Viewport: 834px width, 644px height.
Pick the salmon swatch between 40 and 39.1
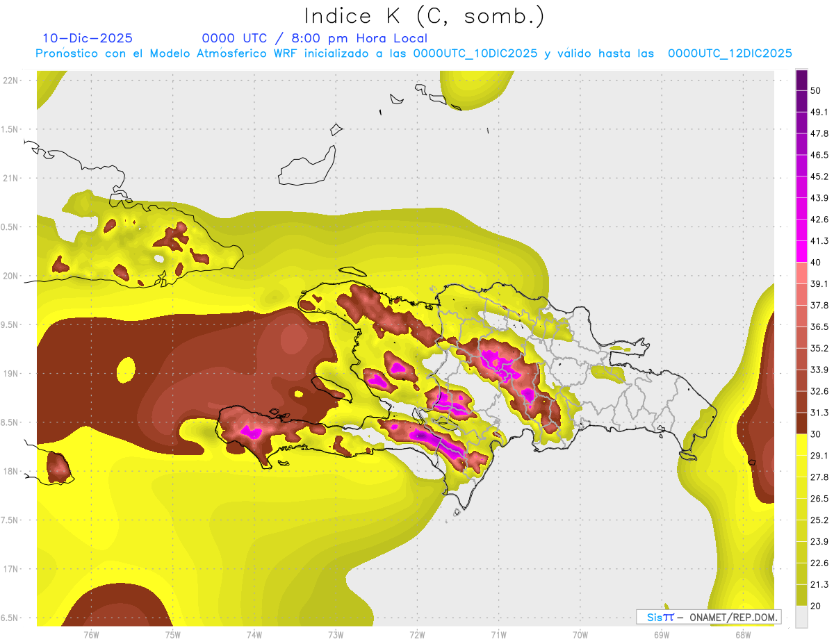801,273
